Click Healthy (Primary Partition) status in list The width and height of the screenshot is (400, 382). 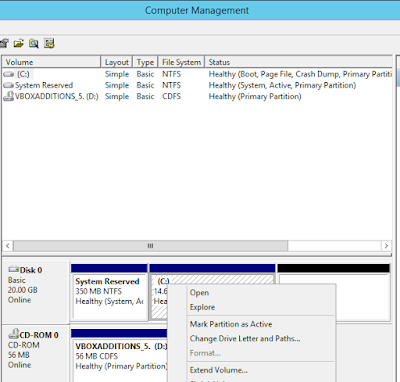tap(255, 96)
